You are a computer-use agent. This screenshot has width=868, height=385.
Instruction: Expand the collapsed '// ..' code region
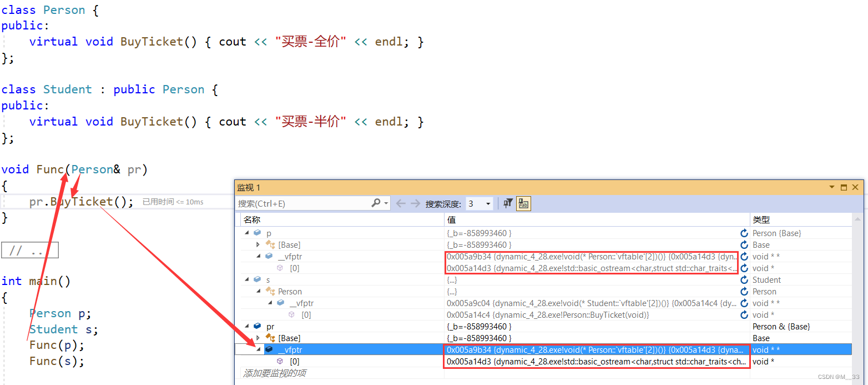30,251
